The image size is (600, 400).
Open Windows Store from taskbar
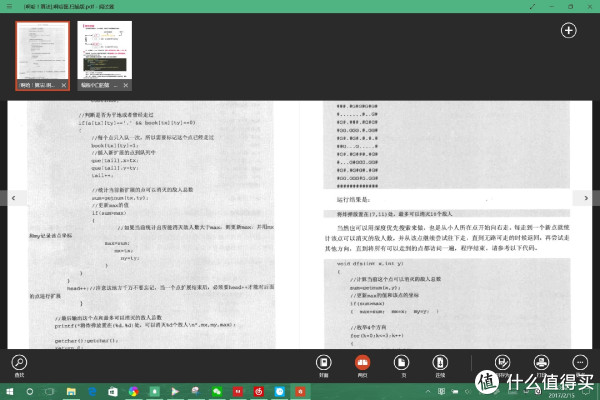[113, 392]
